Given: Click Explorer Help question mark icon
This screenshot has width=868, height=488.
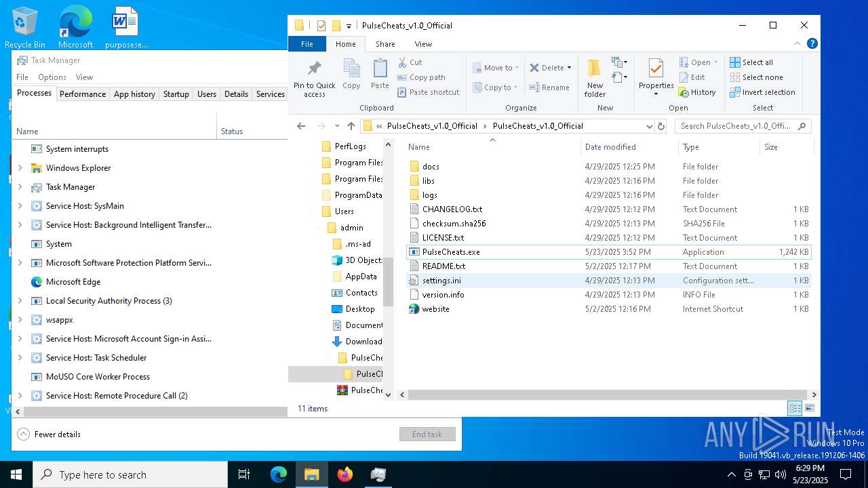Looking at the screenshot, I should coord(812,43).
